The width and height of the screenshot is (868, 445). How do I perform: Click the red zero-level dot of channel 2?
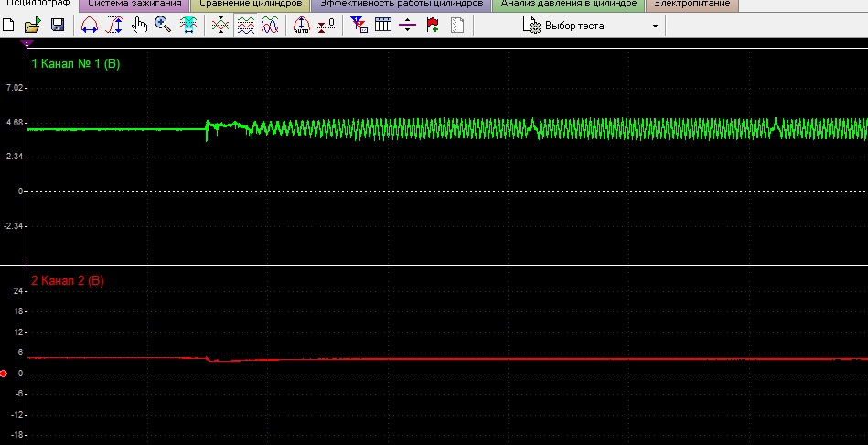point(4,374)
